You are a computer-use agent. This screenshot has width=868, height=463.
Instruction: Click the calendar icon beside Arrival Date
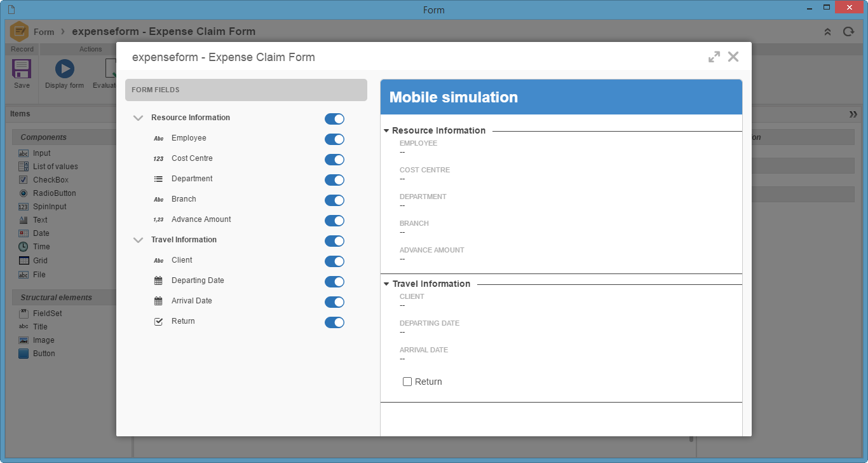coord(159,301)
